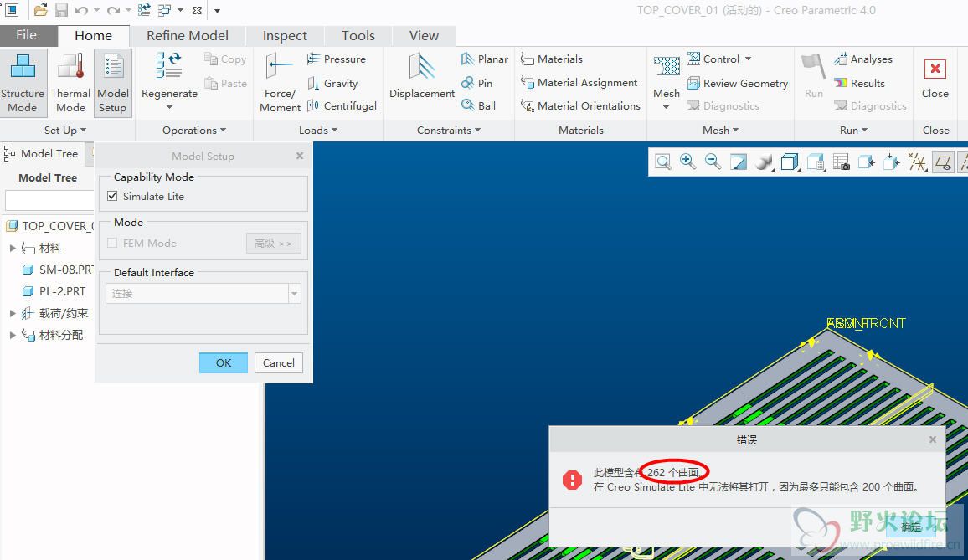
Task: Add a Centrifugal load
Action: click(342, 105)
